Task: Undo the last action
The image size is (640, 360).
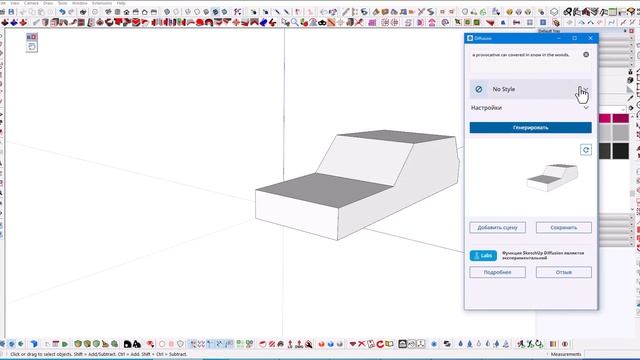Action: (62, 11)
